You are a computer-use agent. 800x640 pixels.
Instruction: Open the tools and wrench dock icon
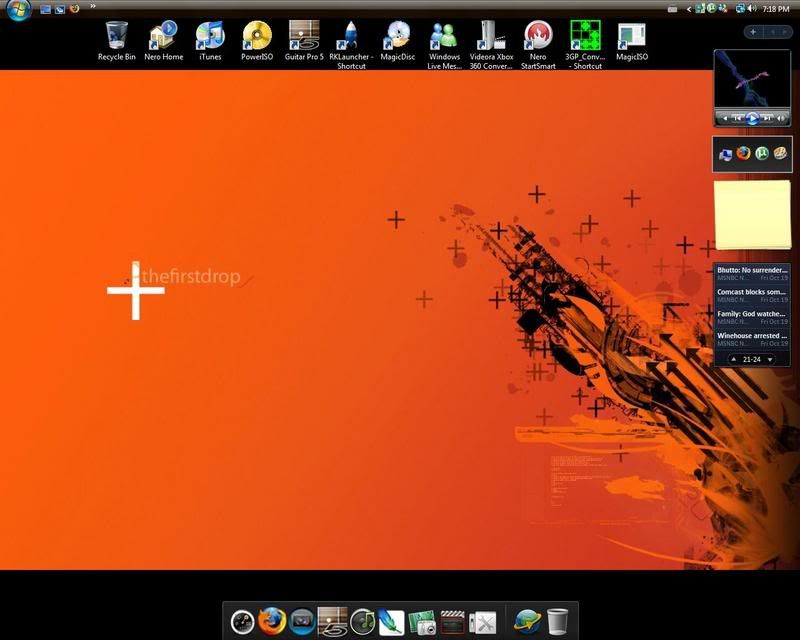point(483,623)
